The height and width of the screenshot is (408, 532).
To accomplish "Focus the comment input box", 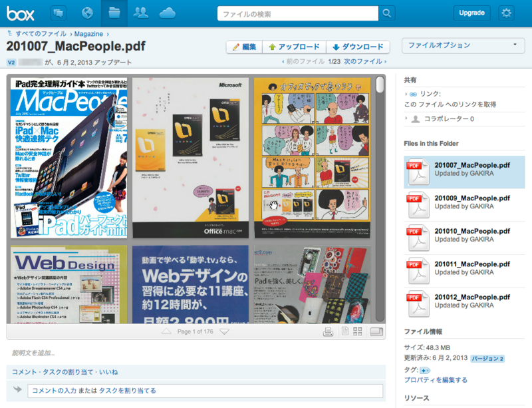I will pyautogui.click(x=205, y=391).
